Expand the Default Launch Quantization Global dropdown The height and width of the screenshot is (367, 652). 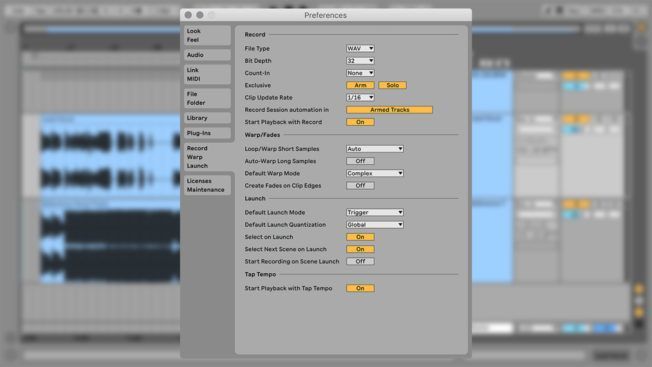(x=375, y=225)
